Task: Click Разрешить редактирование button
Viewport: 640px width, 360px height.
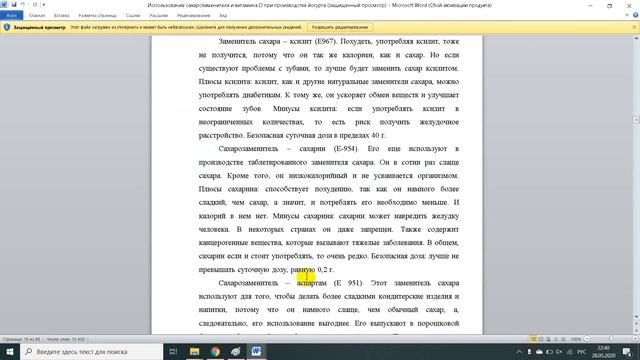Action: [340, 27]
